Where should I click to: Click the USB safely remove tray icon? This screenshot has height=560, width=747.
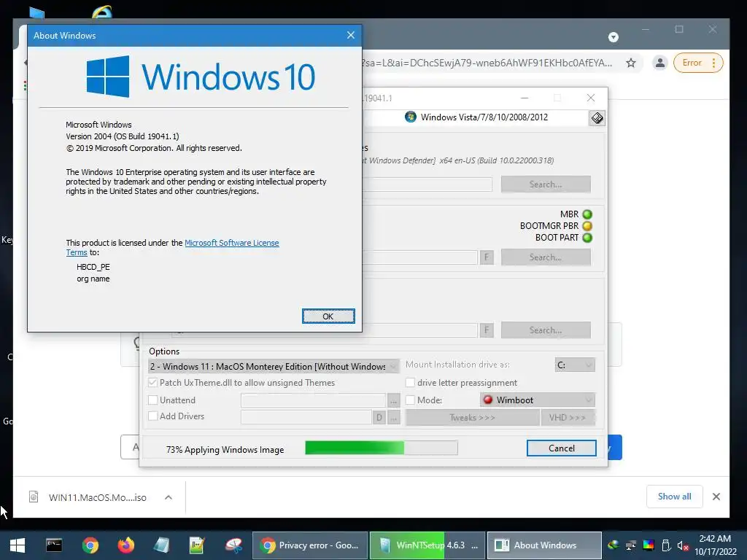coord(666,545)
